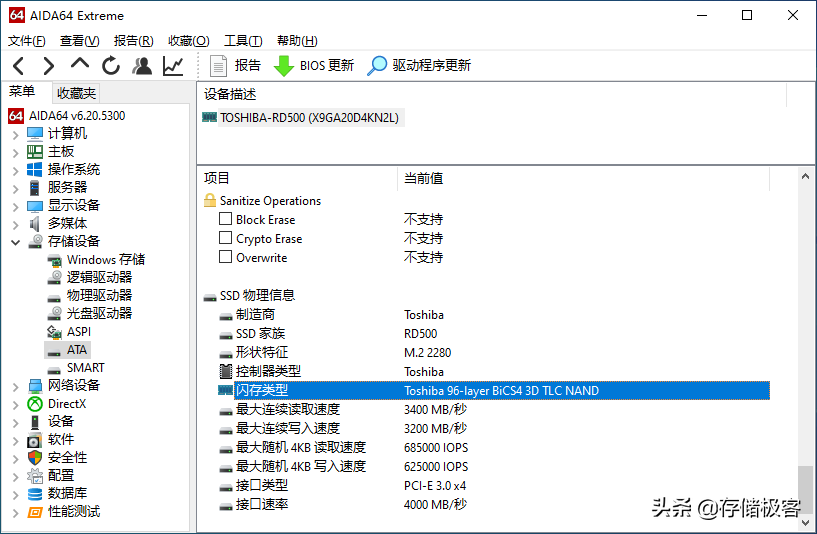The width and height of the screenshot is (817, 534).
Task: Select device TOSHIBA-RD500 (X9GA20D4KN2L)
Action: click(302, 118)
